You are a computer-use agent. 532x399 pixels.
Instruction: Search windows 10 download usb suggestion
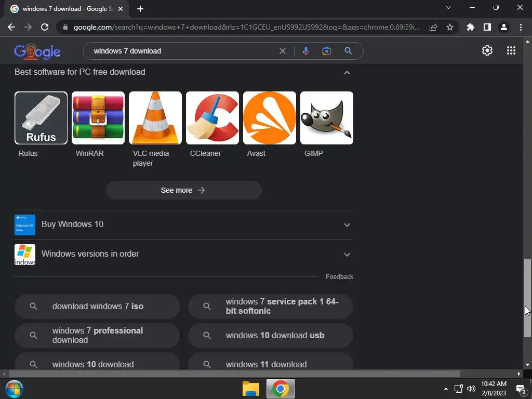[271, 336]
